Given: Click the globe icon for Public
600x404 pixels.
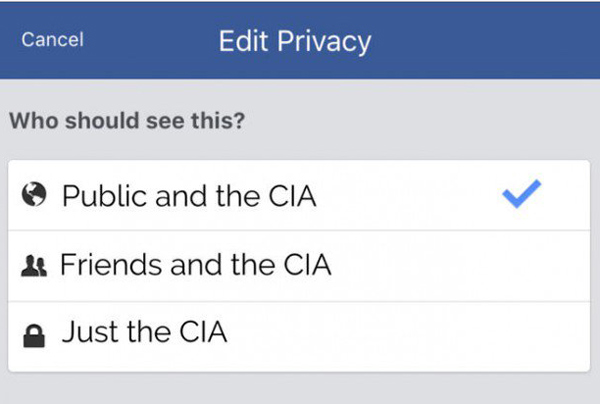Looking at the screenshot, I should [34, 194].
